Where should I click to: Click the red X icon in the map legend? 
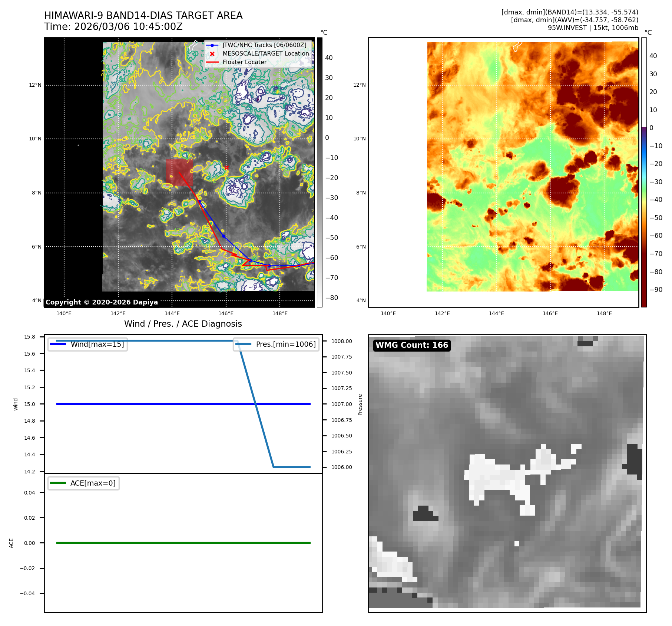tap(212, 54)
